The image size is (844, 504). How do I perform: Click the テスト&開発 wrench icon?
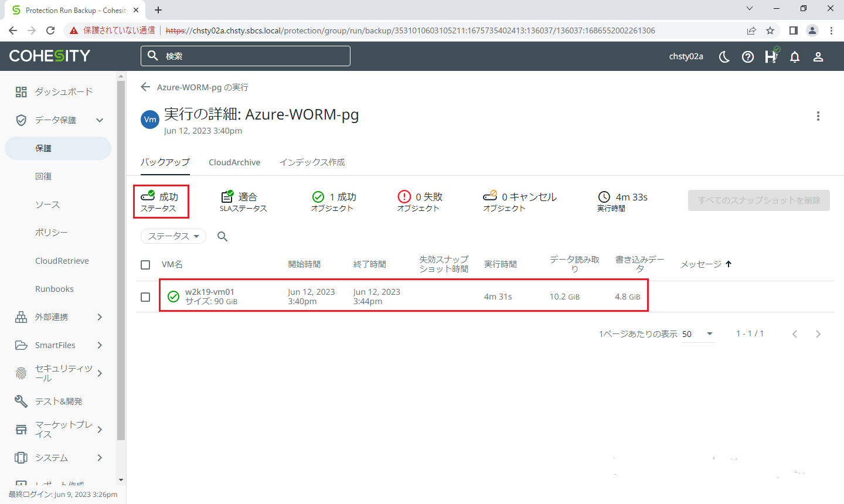[21, 401]
